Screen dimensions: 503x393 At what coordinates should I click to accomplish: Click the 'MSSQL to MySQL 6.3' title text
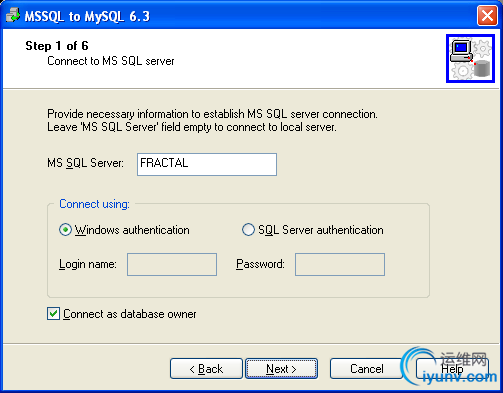(87, 16)
